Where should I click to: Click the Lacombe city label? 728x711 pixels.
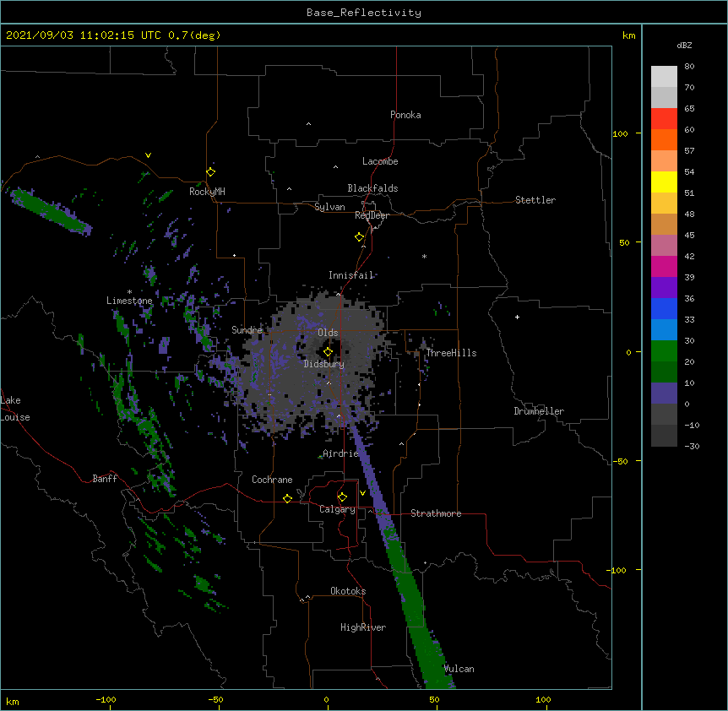(380, 161)
